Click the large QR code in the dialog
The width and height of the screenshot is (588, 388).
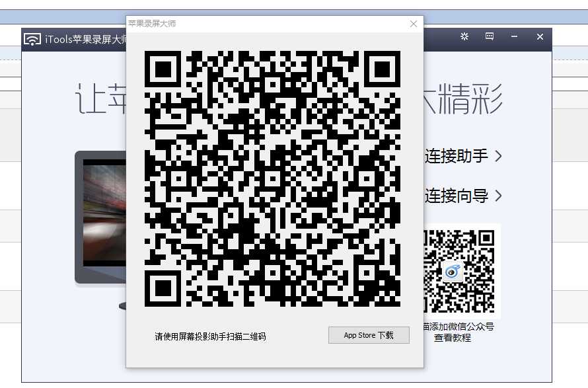pyautogui.click(x=273, y=178)
